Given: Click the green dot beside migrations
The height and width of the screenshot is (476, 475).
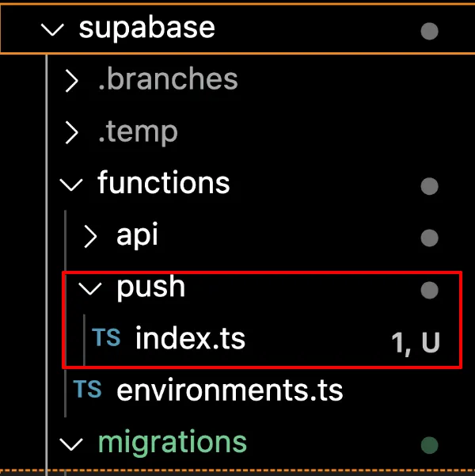Looking at the screenshot, I should point(429,444).
